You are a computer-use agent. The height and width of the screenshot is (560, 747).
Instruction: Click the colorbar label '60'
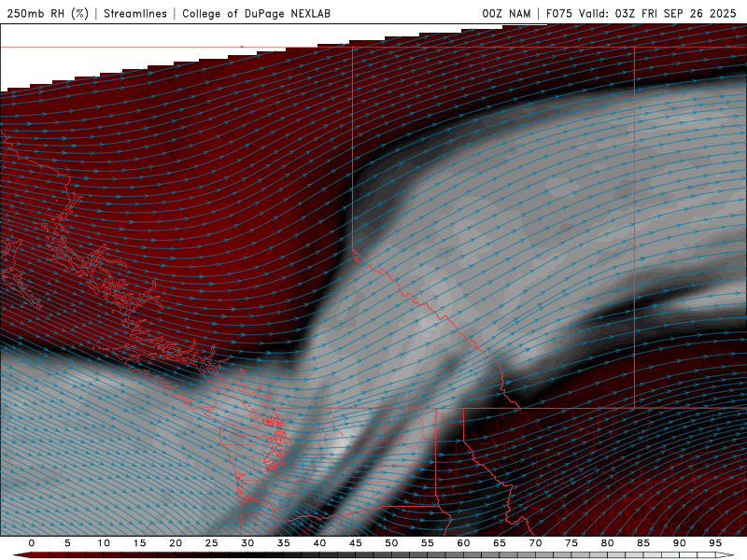point(463,543)
